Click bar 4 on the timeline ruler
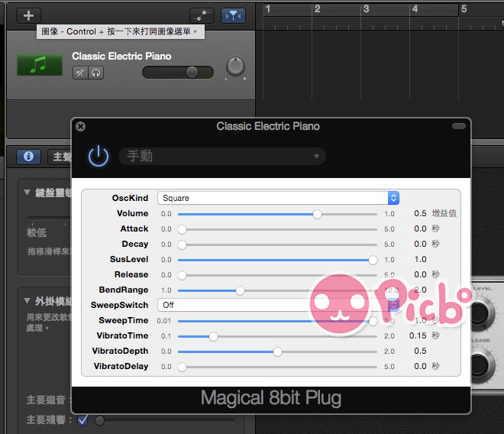 pos(415,9)
